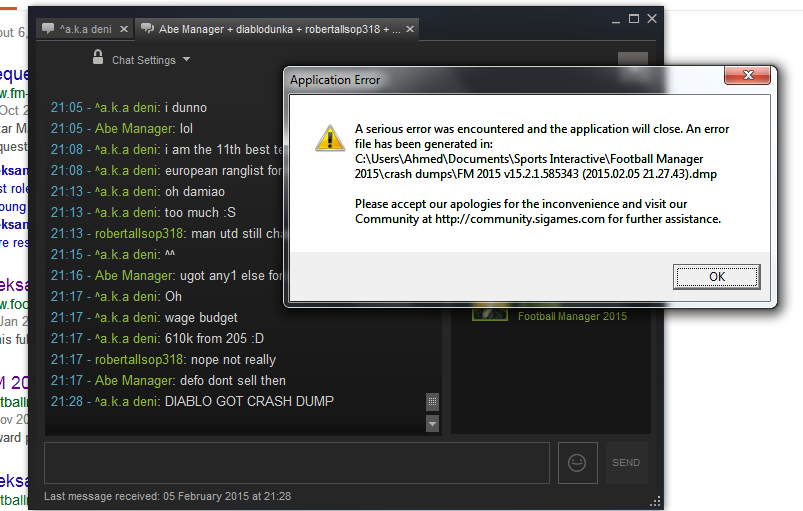Open the Chat Settings dropdown
Viewport: 803px width, 511px height.
pos(151,60)
